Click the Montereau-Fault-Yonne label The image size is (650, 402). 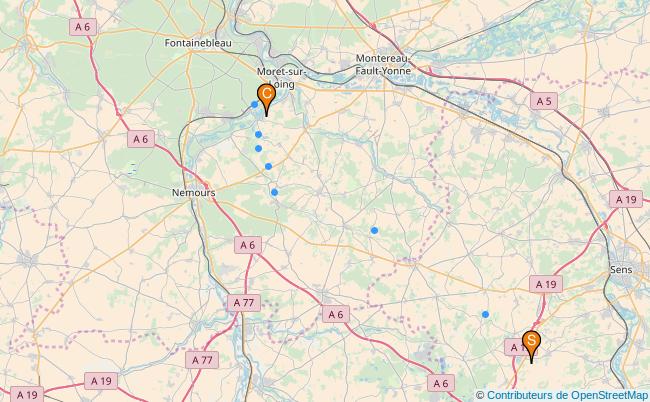click(383, 65)
